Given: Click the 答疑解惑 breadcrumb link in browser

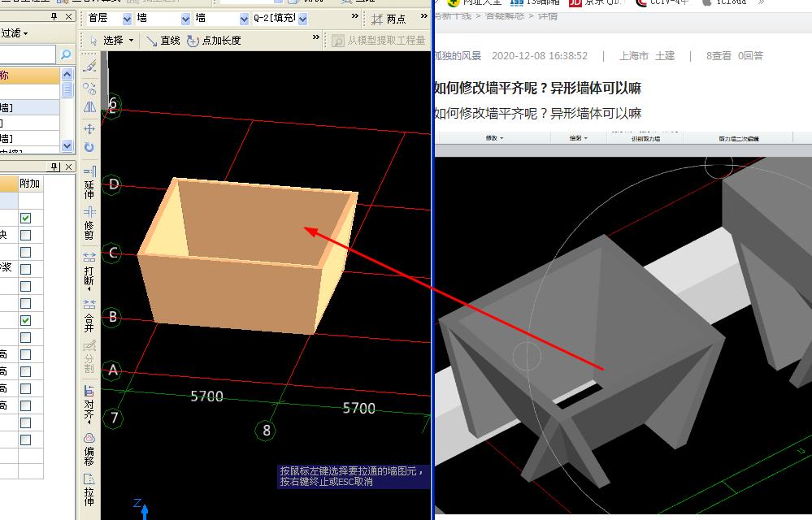Looking at the screenshot, I should [505, 16].
